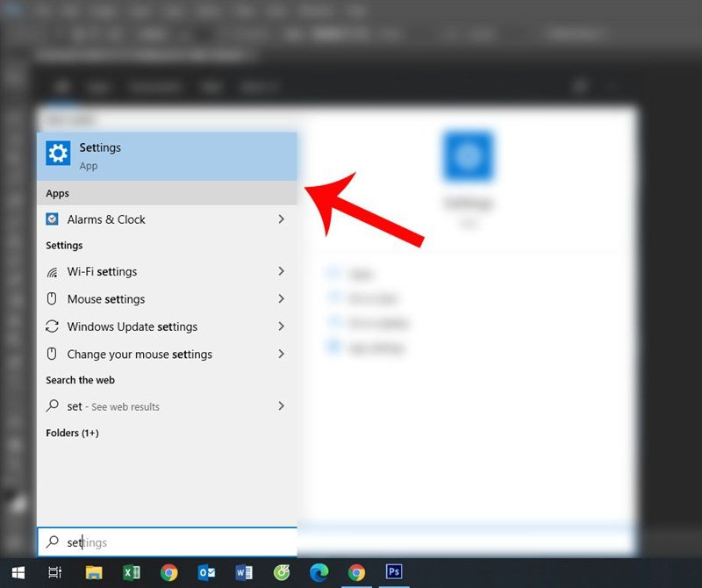The height and width of the screenshot is (588, 702).
Task: Click the Task View taskbar icon
Action: (x=54, y=572)
